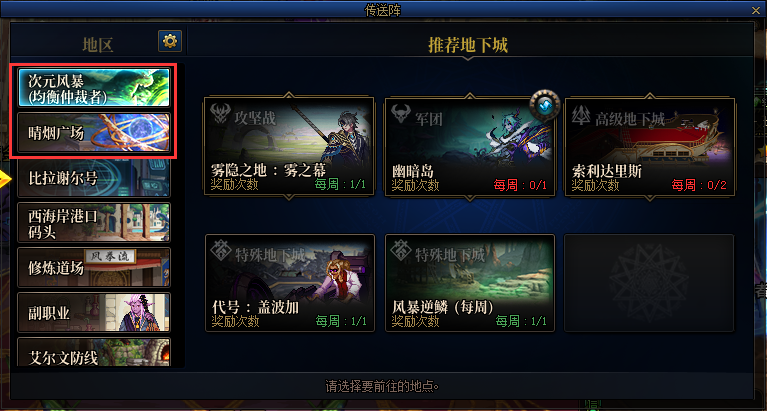Click the empty locked dungeon slot

coord(649,283)
